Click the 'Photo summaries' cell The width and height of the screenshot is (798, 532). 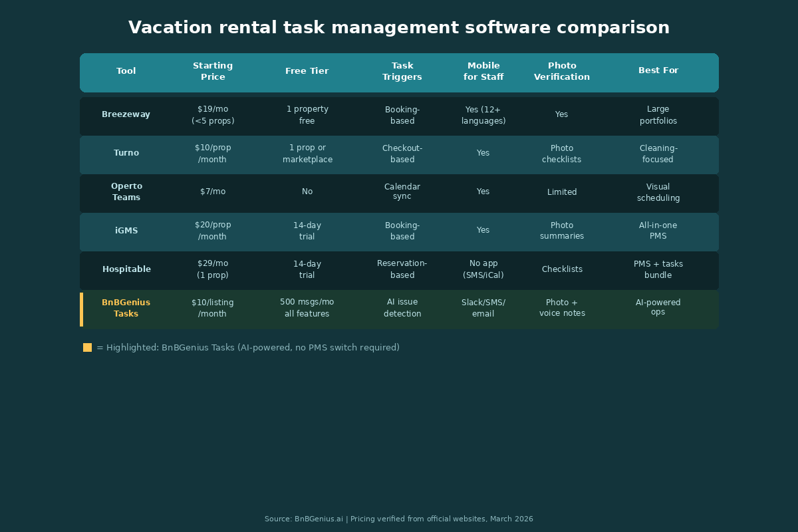562,231
